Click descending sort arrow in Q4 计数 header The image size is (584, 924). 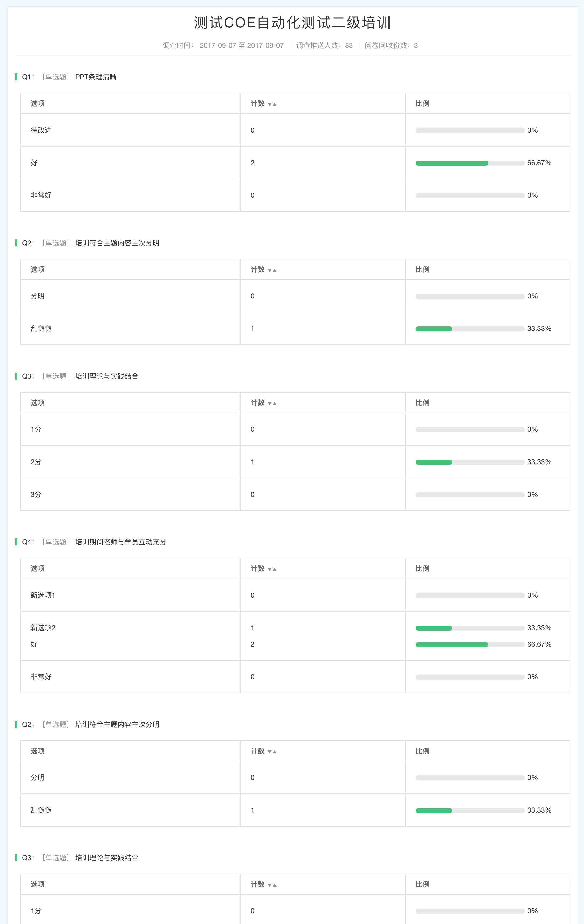269,569
